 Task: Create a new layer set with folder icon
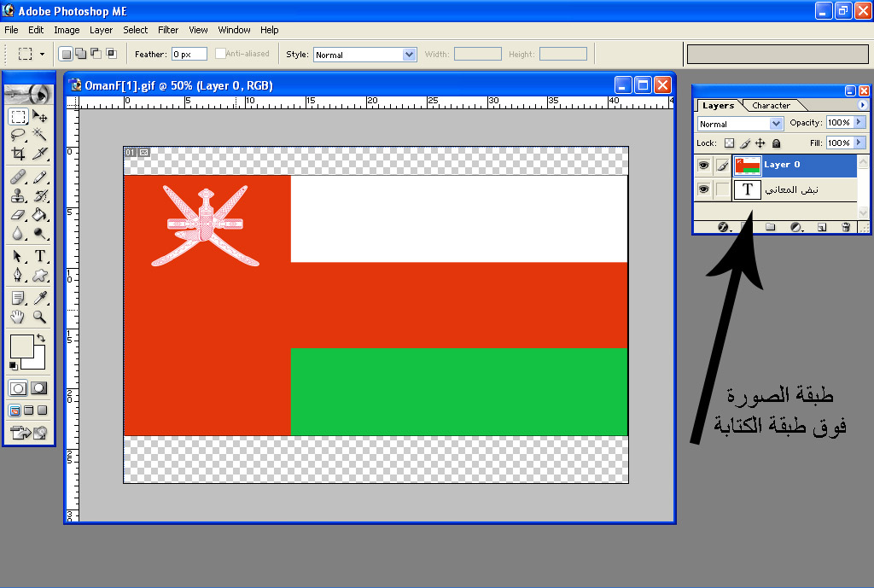coord(771,227)
